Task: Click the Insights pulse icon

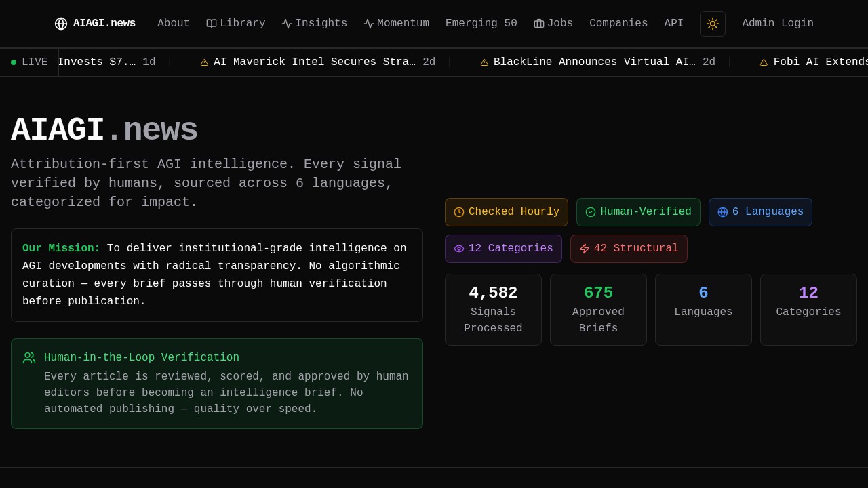Action: click(x=287, y=24)
